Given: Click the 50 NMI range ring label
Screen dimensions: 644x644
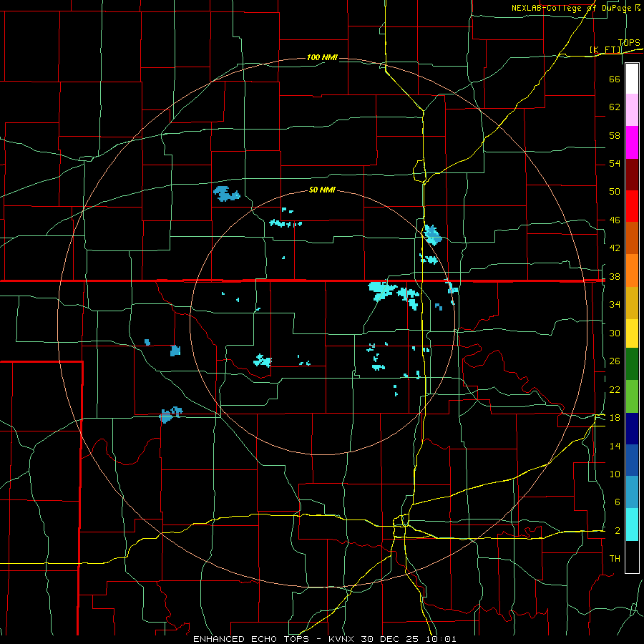Looking at the screenshot, I should coord(322,190).
